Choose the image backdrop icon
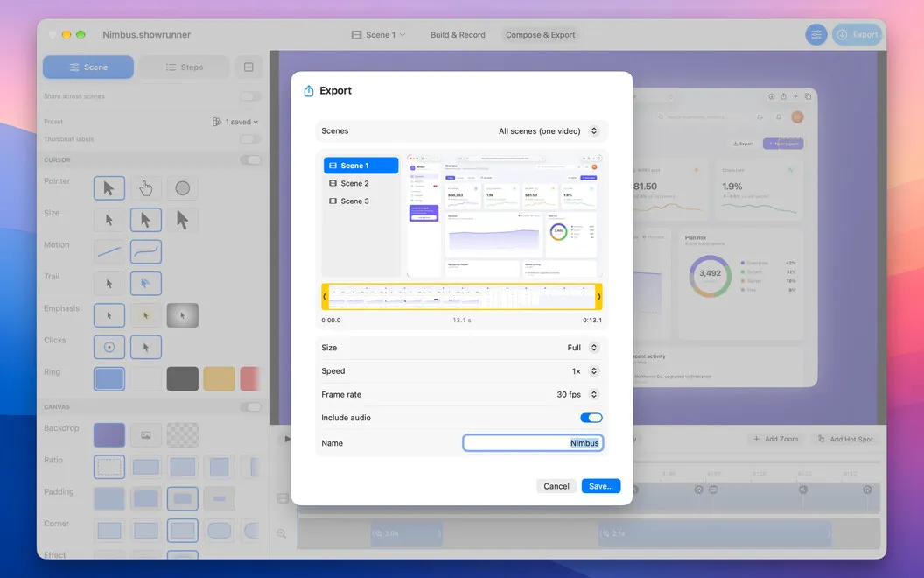924x578 pixels. [x=145, y=435]
